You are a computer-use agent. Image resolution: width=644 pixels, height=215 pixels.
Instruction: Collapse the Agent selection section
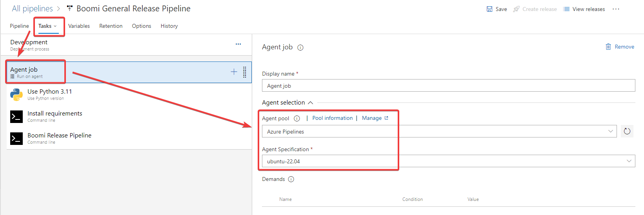tap(310, 103)
